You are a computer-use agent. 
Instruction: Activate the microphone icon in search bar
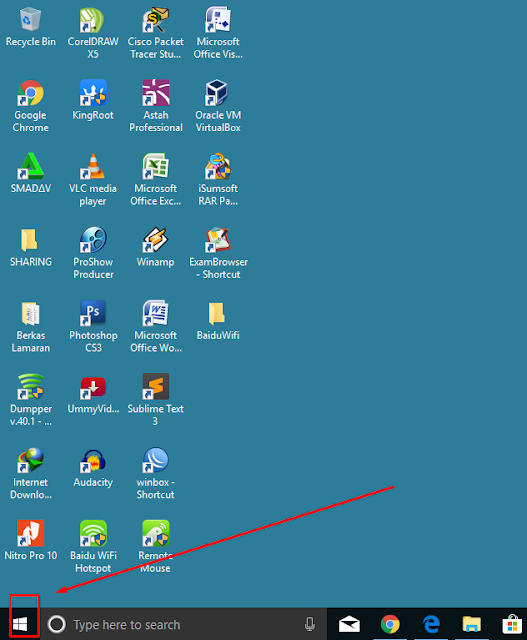point(310,624)
